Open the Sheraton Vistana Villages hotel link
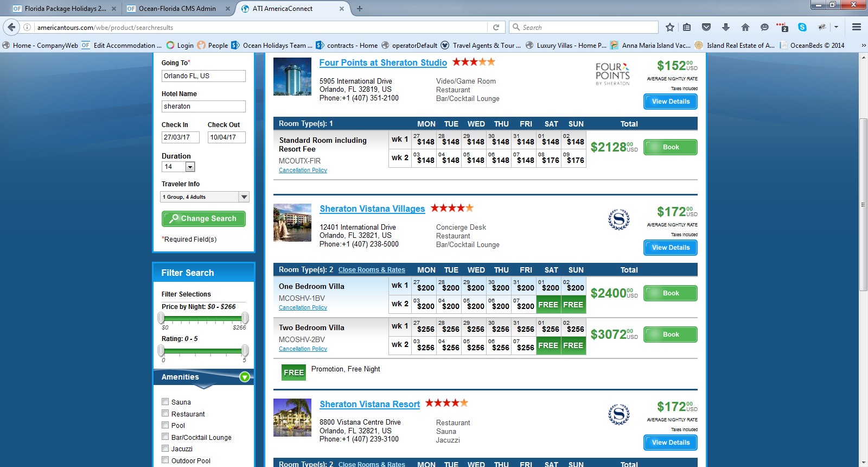The image size is (868, 467). tap(372, 209)
